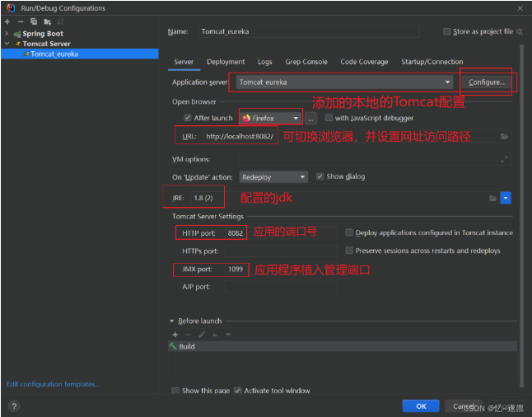Copy the selected configuration
532x417 pixels.
[x=34, y=21]
